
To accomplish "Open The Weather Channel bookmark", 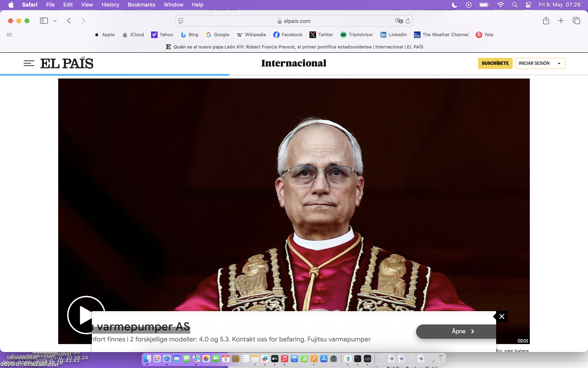I will pos(441,35).
